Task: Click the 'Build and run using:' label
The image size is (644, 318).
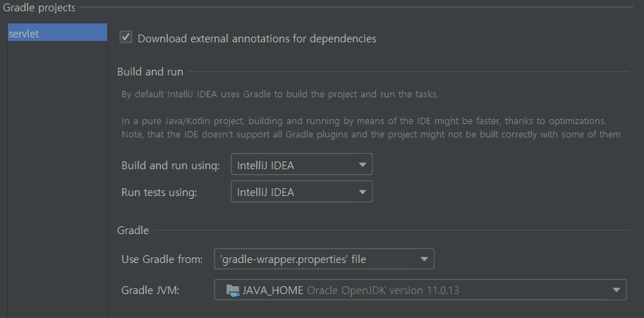Action: coord(171,166)
